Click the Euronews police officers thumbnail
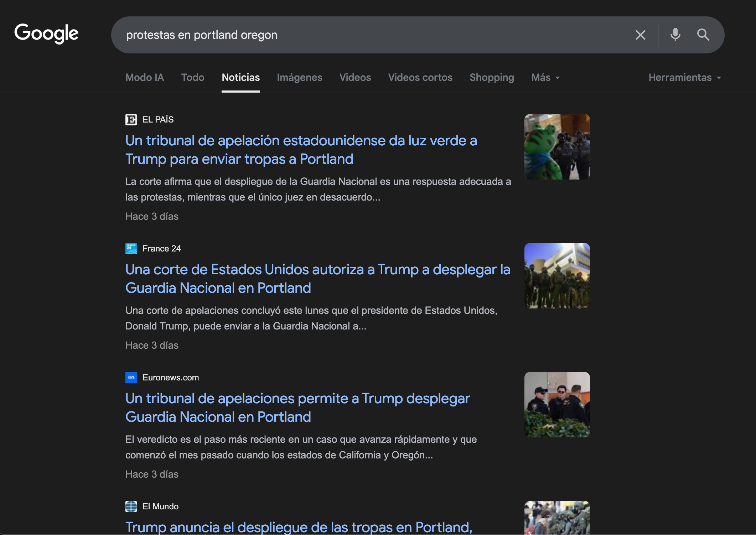 click(557, 405)
